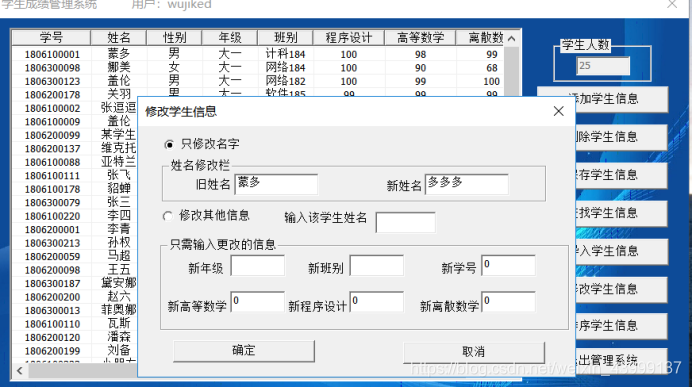The width and height of the screenshot is (692, 387).
Task: Click the 程序设计 column header
Action: (x=349, y=38)
